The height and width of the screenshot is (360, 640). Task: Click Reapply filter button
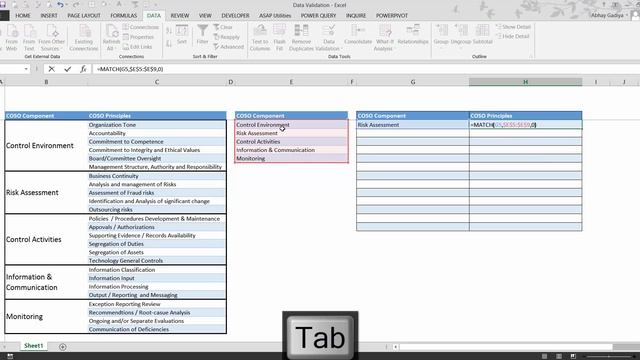click(227, 37)
